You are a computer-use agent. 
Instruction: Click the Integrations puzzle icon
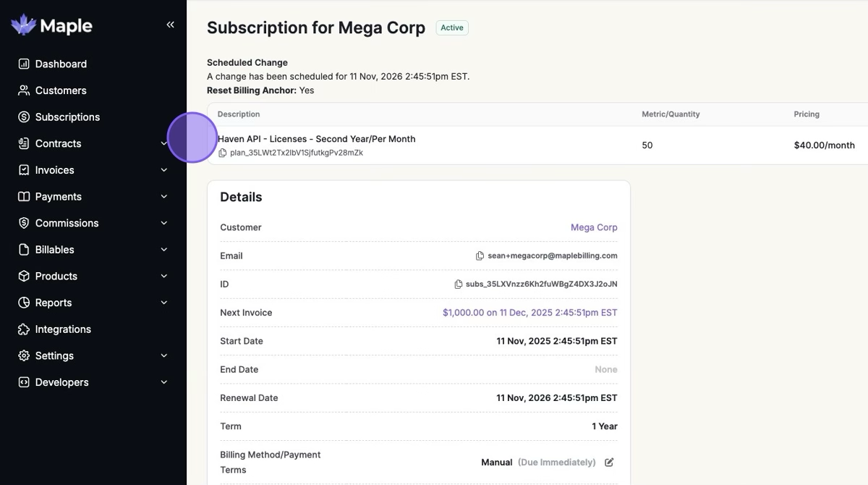[x=24, y=329]
